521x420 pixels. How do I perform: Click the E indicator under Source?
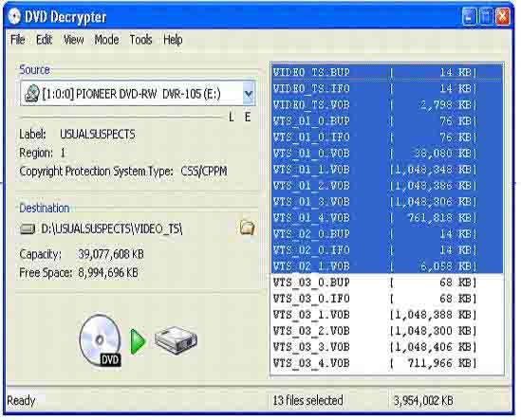pos(248,118)
